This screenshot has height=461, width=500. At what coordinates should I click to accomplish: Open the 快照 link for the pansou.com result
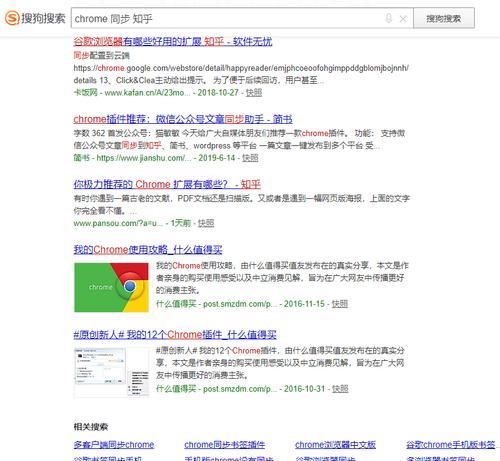point(206,223)
